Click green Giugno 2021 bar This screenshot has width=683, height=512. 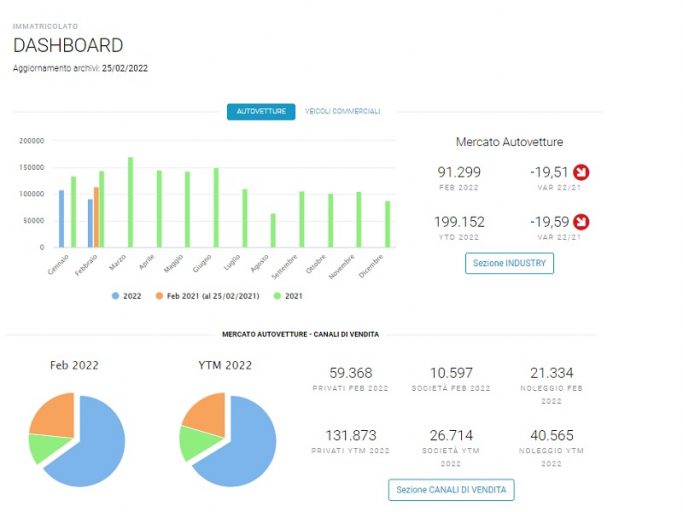[x=216, y=208]
